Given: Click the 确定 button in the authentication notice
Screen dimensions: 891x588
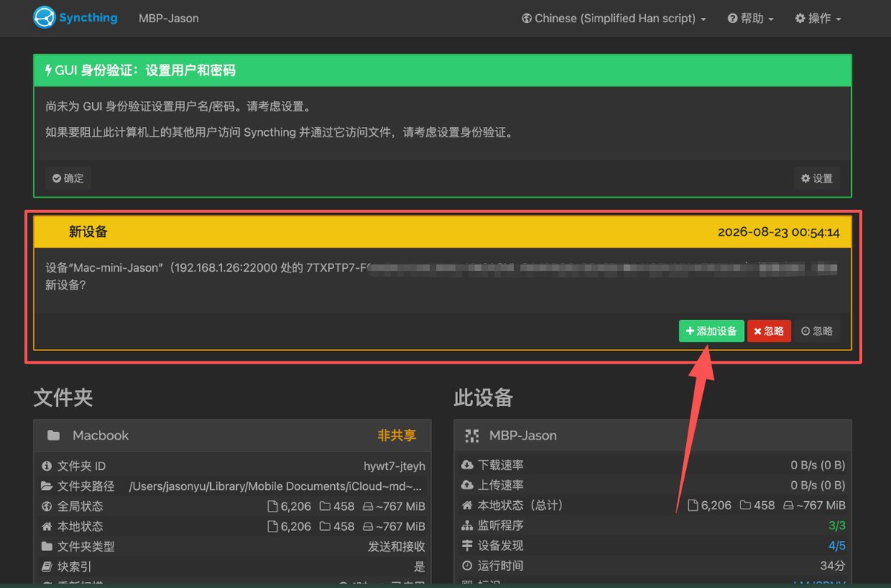Looking at the screenshot, I should click(68, 178).
